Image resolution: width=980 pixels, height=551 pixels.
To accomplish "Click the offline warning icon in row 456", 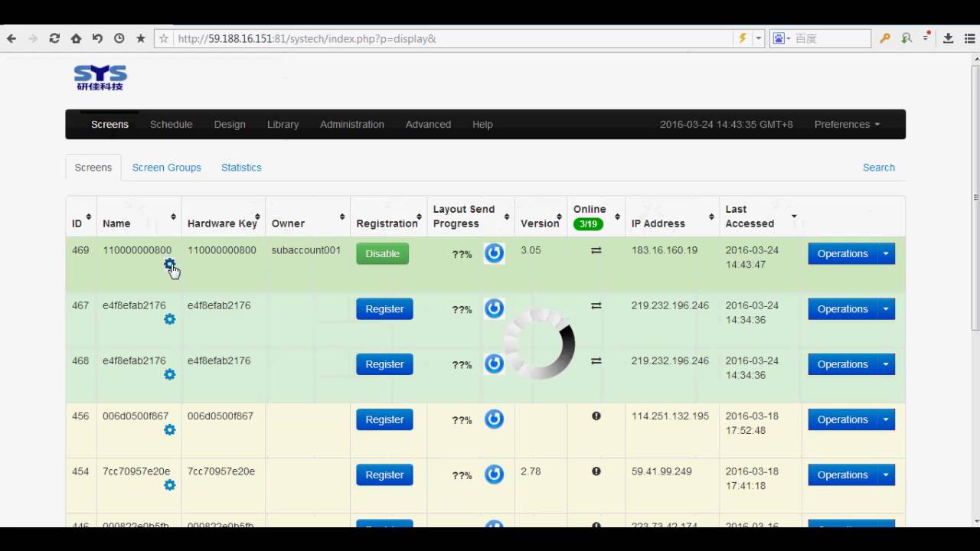I will pos(596,416).
